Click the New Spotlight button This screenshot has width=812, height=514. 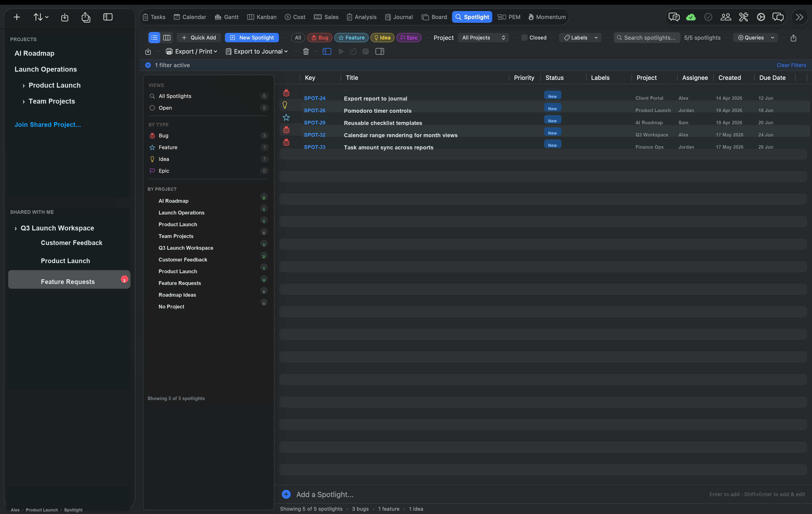coord(252,38)
